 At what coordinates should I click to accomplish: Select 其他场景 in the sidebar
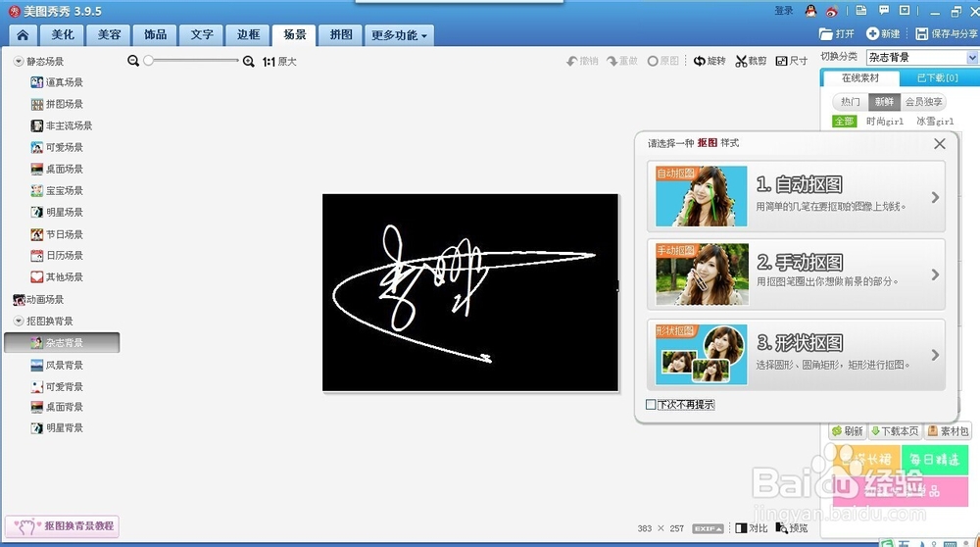[57, 277]
